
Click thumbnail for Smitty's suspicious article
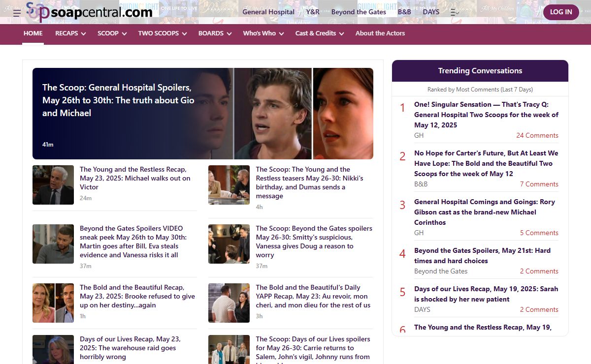click(229, 244)
